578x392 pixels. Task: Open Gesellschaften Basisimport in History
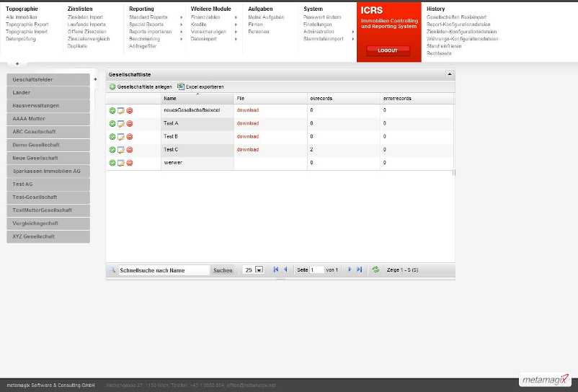456,17
